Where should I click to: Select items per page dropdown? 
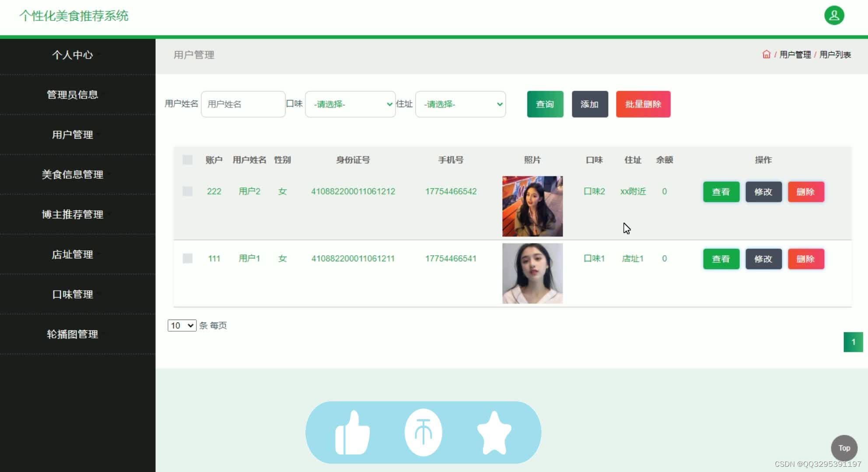click(181, 325)
